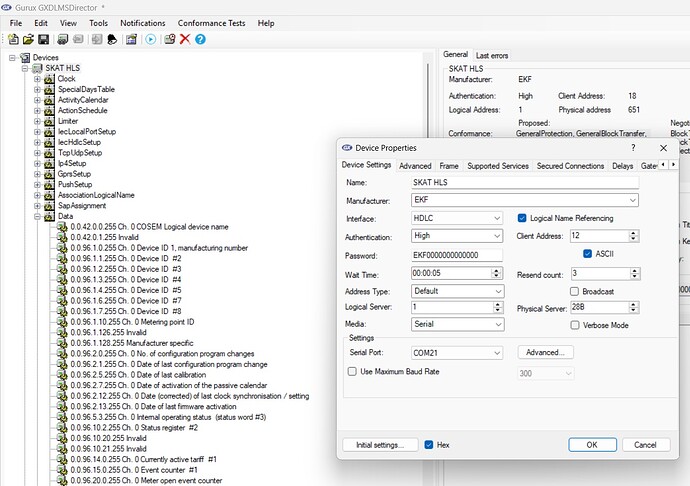
Task: Enable the Verbose Mode checkbox
Action: pyautogui.click(x=575, y=325)
